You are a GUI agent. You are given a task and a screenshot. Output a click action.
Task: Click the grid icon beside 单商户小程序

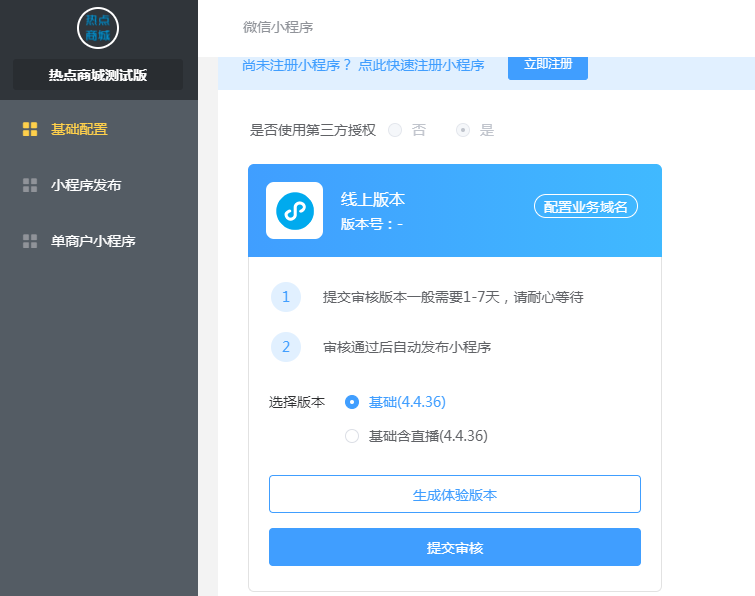click(30, 241)
